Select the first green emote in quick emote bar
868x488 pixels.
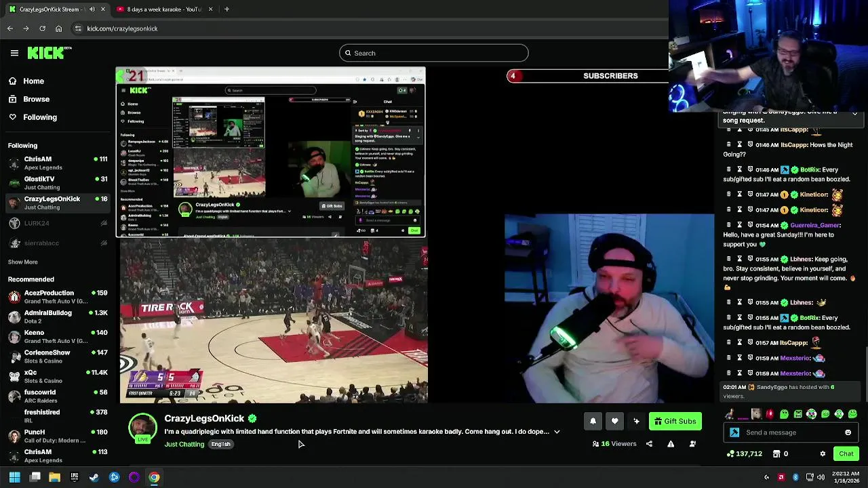point(784,414)
